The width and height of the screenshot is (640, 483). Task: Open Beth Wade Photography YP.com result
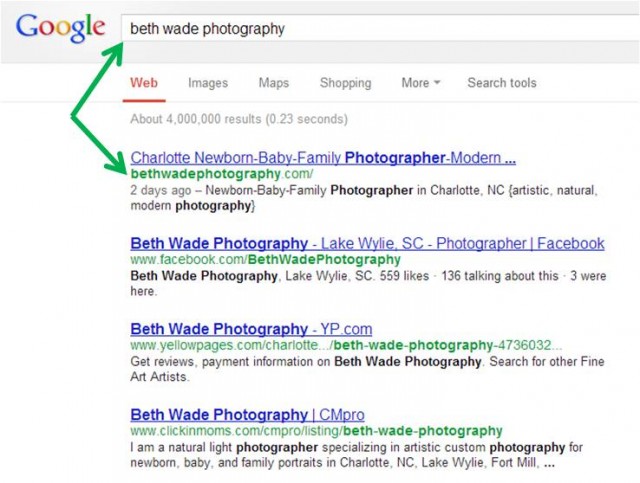pos(251,329)
